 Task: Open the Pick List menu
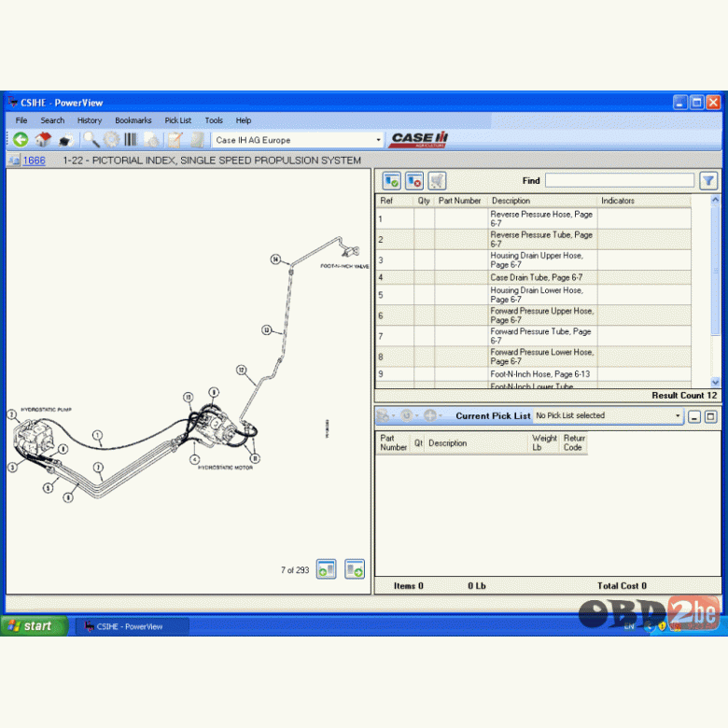coord(178,120)
